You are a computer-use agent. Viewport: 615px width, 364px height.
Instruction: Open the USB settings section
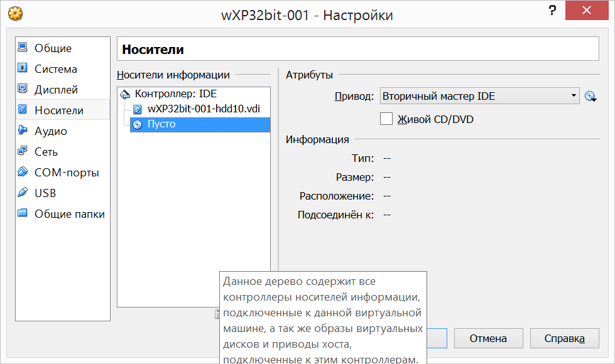point(63,193)
